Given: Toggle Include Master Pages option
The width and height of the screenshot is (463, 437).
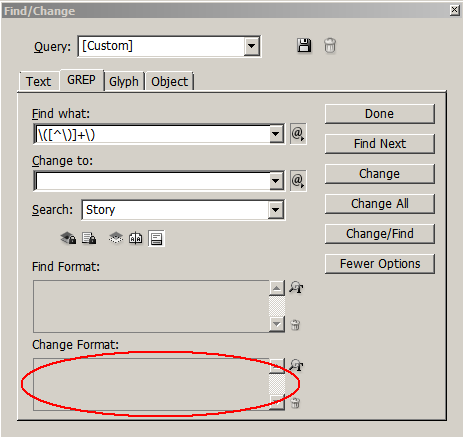Looking at the screenshot, I should [136, 238].
